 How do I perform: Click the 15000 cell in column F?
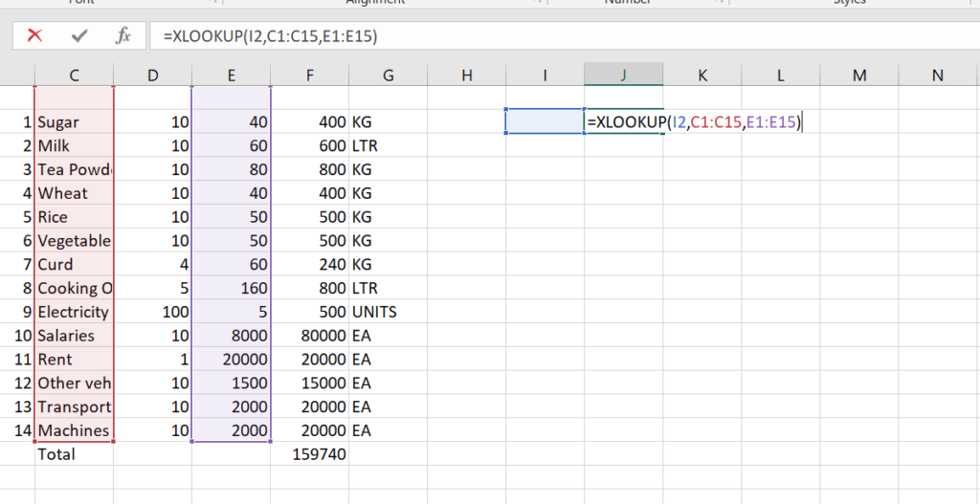point(310,383)
